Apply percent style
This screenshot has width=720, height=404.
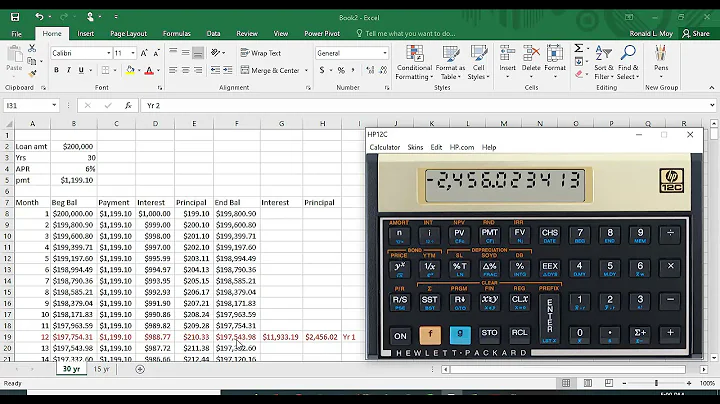coord(341,70)
